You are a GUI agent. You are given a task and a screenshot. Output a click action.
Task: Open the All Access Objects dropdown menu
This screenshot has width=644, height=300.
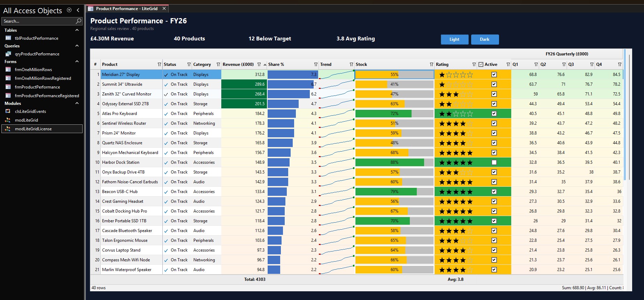pos(69,10)
